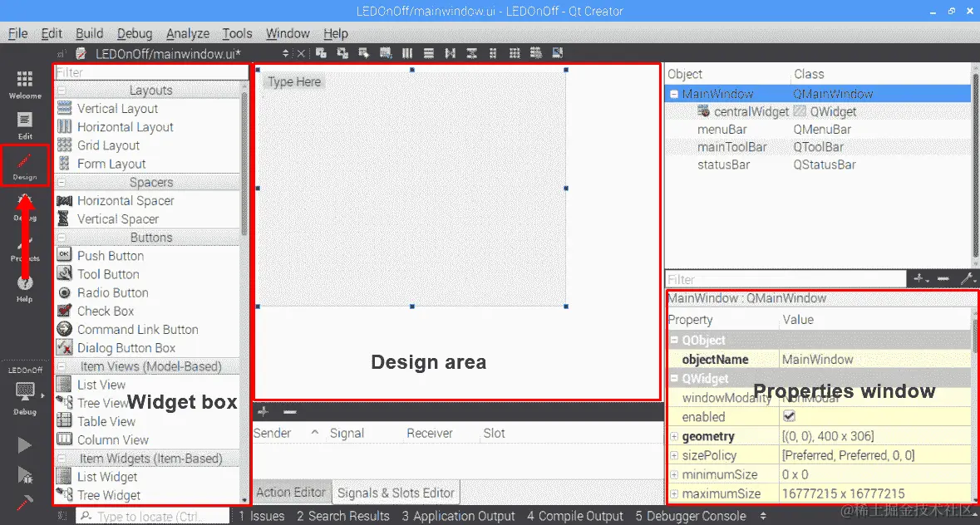Open the Compile Output pane
Image resolution: width=980 pixels, height=525 pixels.
coord(575,516)
